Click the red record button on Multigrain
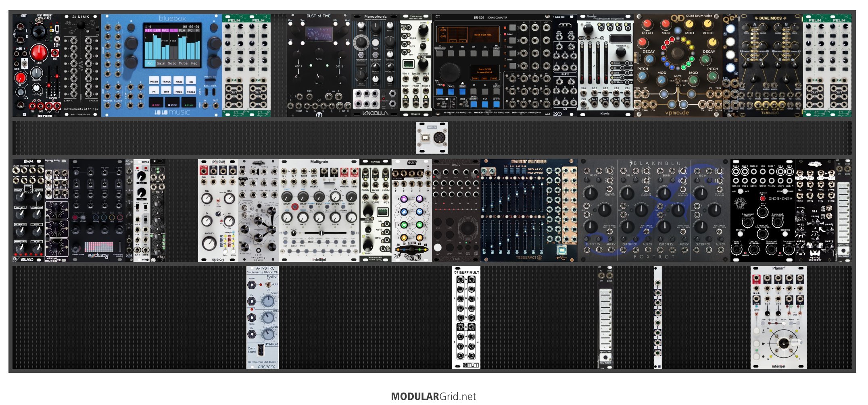 (x=295, y=207)
